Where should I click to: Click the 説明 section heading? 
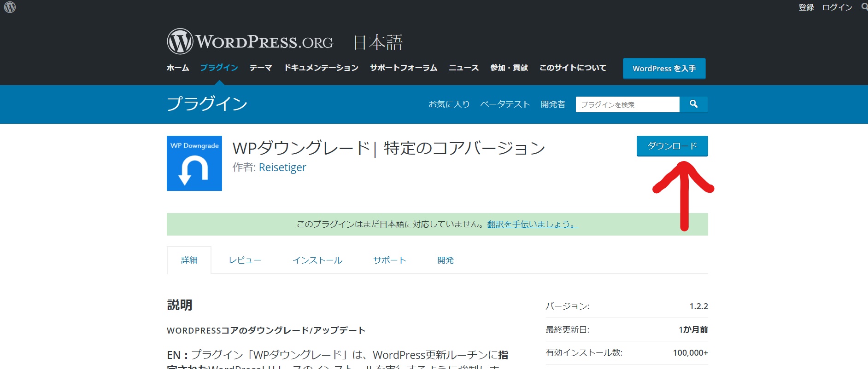(x=180, y=305)
